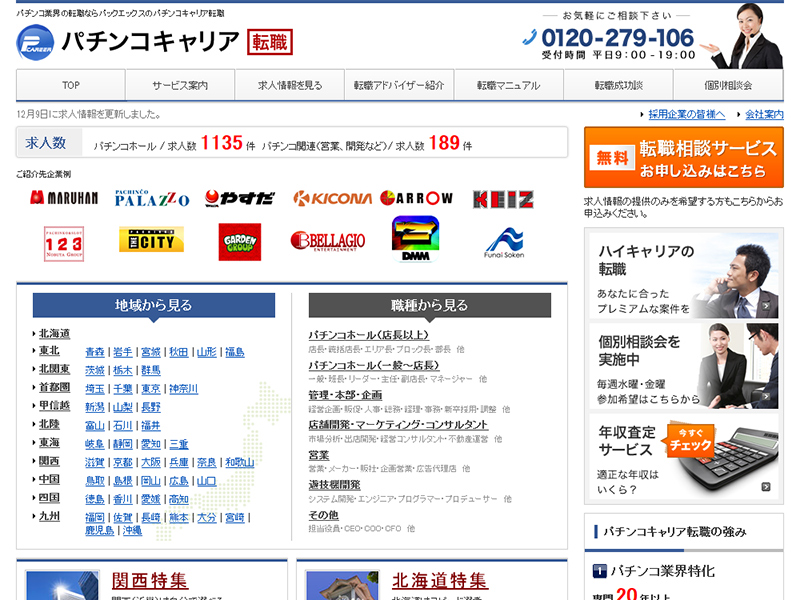Open the 関西特集 feature heading
The image size is (800, 600).
click(149, 581)
